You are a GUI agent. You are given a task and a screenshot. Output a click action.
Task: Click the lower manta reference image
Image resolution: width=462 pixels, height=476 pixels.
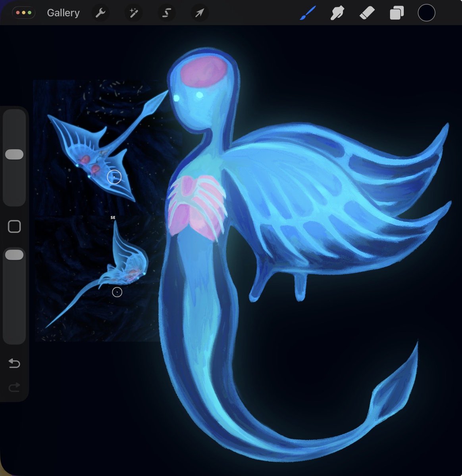[x=97, y=278]
